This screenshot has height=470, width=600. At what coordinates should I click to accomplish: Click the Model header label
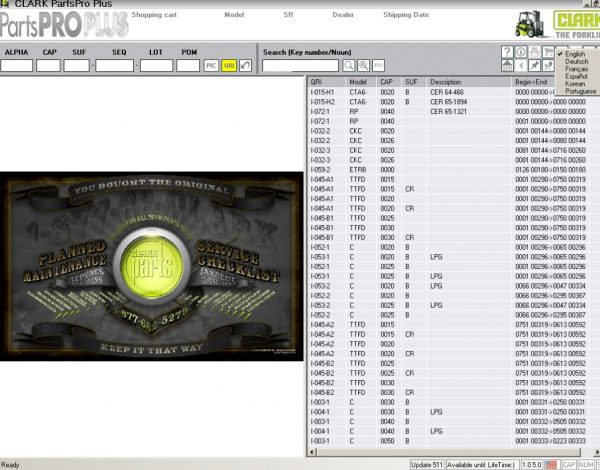click(234, 15)
